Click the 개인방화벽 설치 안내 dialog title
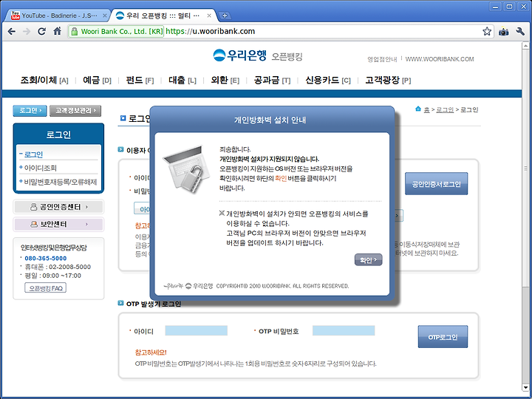Image resolution: width=532 pixels, height=399 pixels. click(270, 120)
